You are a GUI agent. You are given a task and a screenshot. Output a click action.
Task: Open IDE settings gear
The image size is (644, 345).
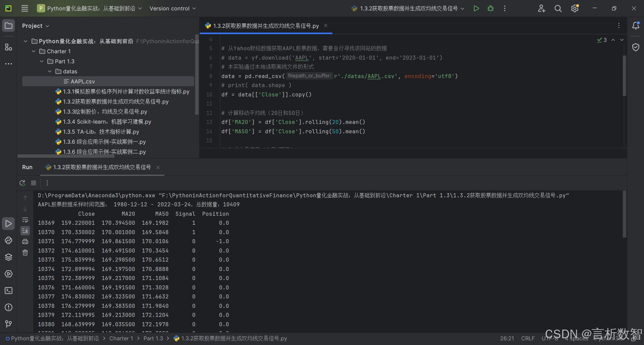point(575,8)
